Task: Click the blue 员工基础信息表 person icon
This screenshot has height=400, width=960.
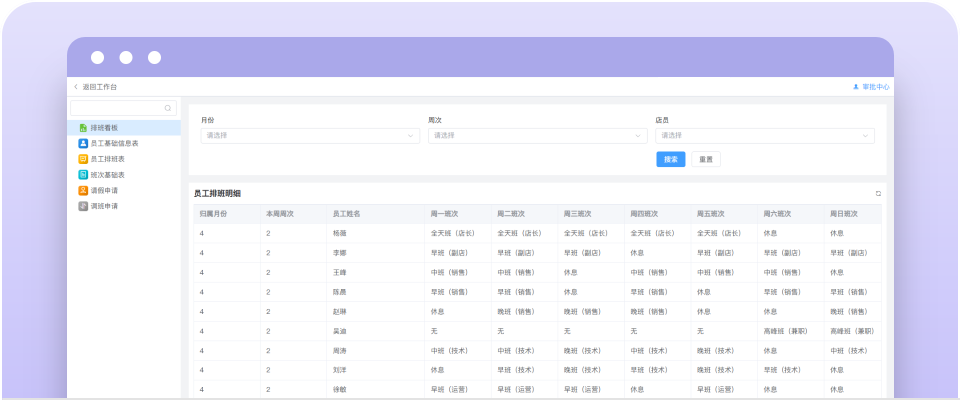Action: [x=83, y=143]
